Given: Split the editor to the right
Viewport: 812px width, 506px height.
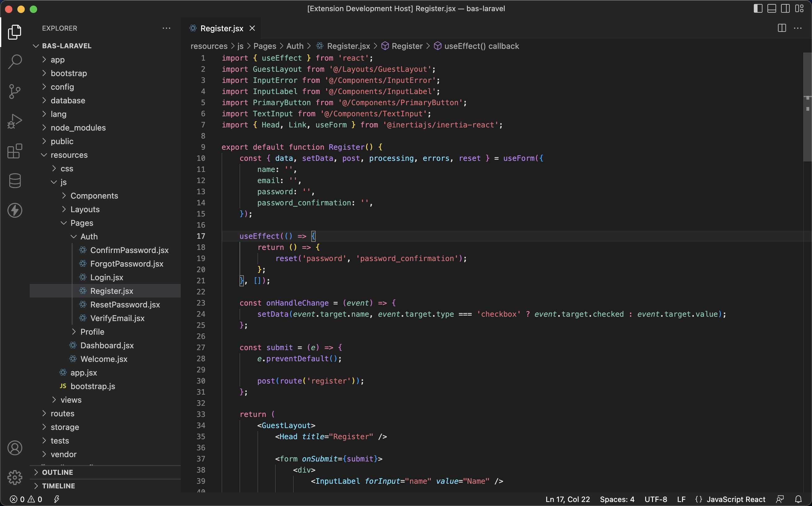Looking at the screenshot, I should (x=782, y=28).
